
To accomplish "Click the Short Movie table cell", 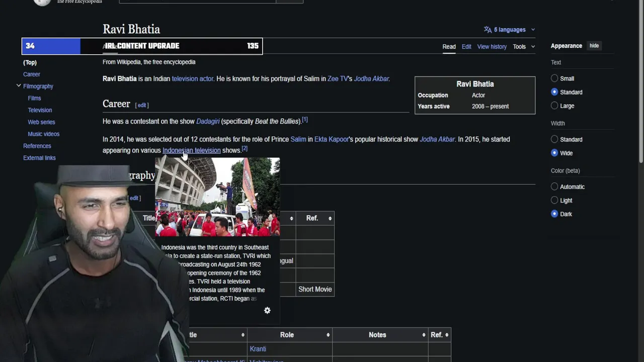I will (x=315, y=289).
